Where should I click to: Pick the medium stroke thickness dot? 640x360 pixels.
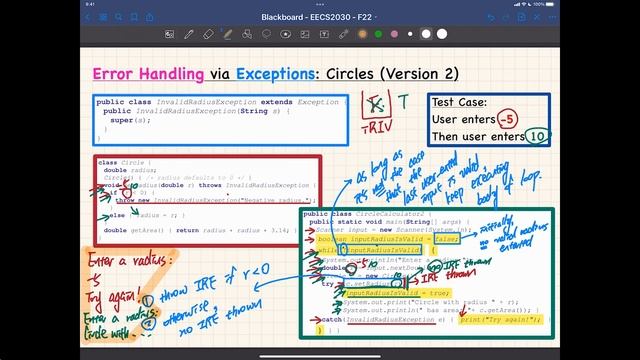[426, 34]
